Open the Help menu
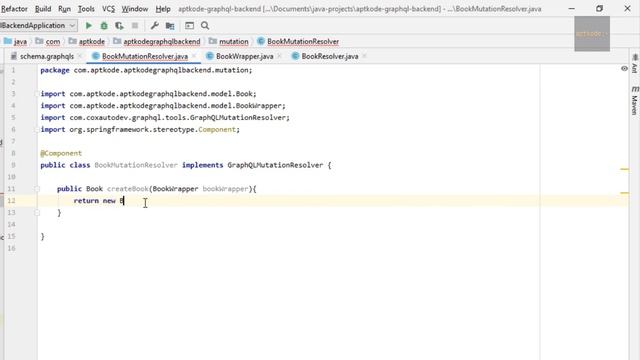Image resolution: width=640 pixels, height=360 pixels. [x=163, y=9]
